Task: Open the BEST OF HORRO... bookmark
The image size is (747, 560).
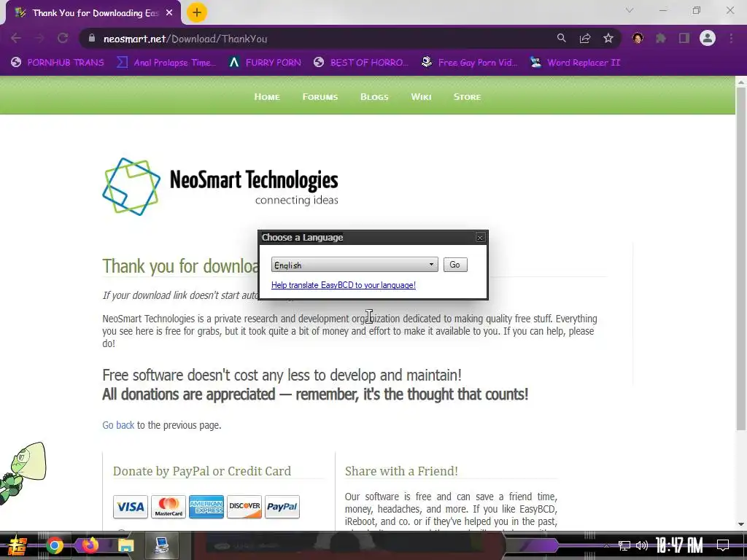Action: point(361,63)
